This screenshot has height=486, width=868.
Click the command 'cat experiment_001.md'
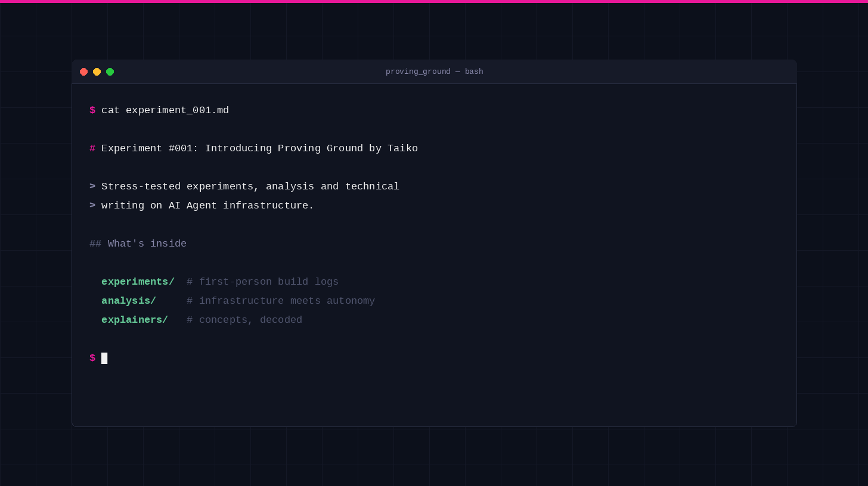tap(165, 110)
